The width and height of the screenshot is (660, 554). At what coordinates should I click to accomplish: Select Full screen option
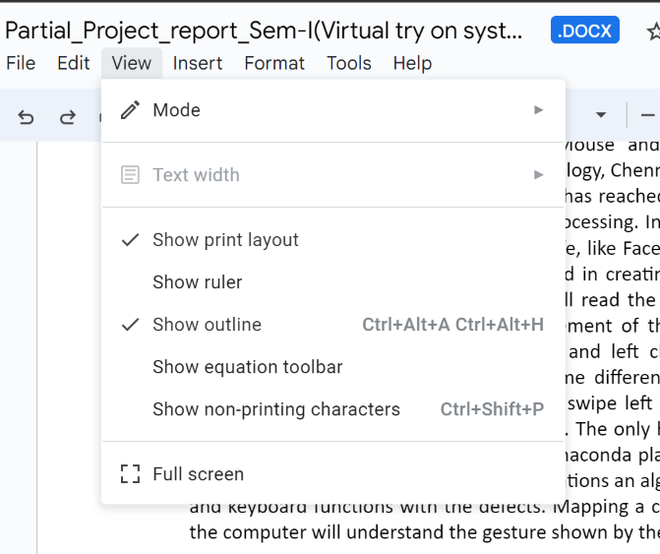333,474
